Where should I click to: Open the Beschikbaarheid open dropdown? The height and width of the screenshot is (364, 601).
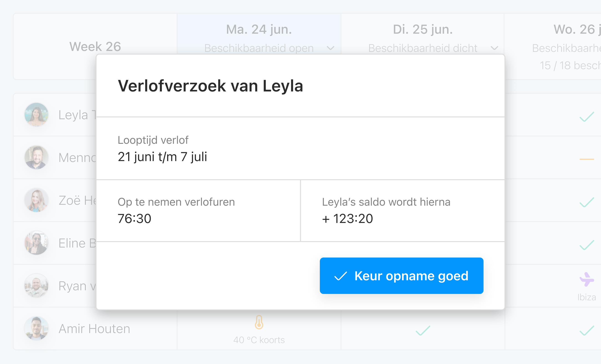(x=331, y=48)
